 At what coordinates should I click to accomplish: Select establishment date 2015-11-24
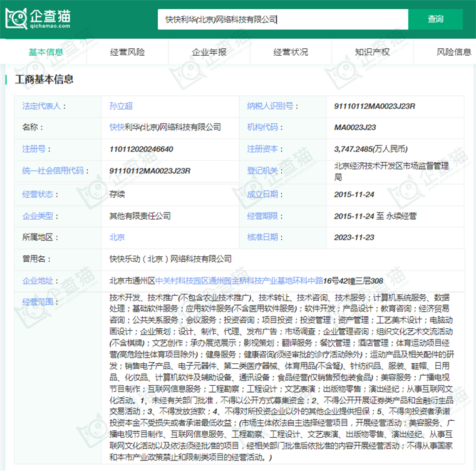click(x=354, y=195)
